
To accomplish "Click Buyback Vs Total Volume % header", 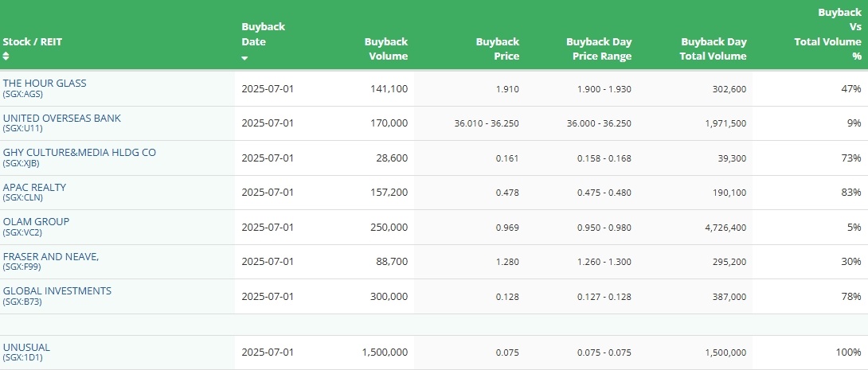I will (827, 34).
